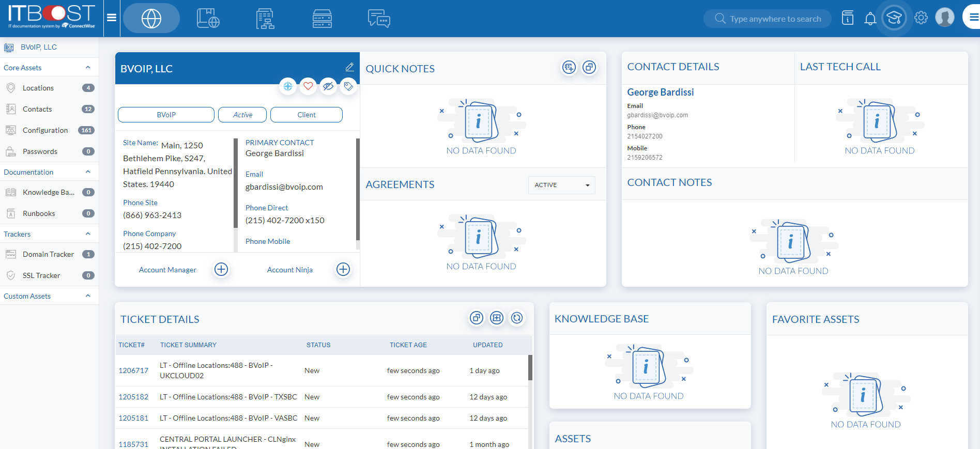Click the Client type pill

coord(307,115)
